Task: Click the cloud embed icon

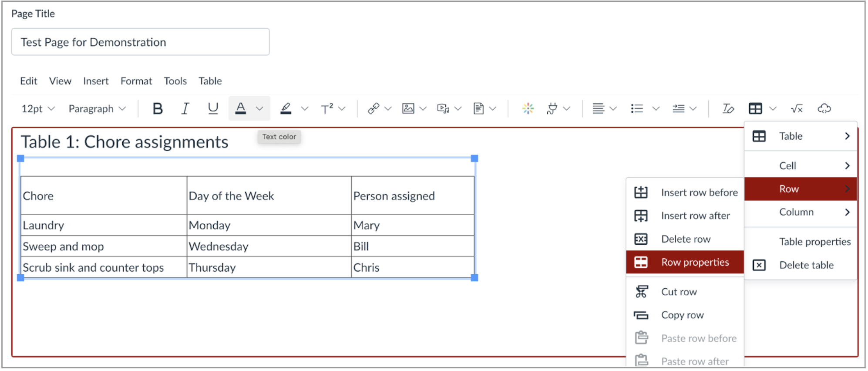Action: [x=824, y=108]
